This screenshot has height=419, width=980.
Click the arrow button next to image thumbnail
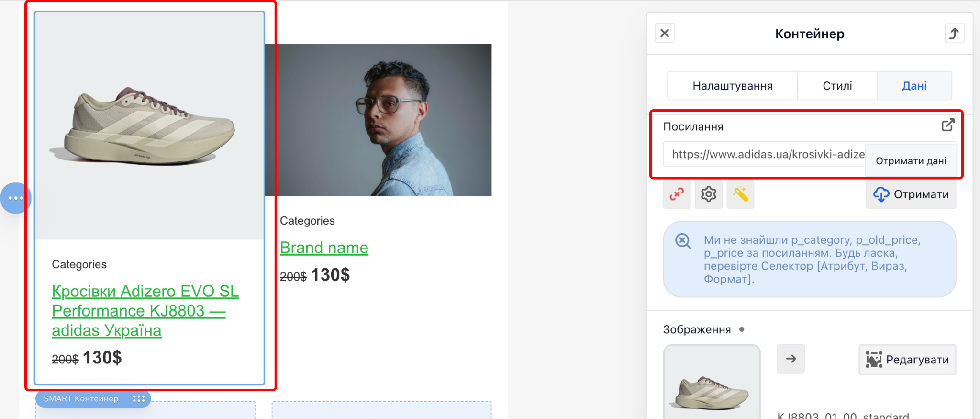coord(791,359)
